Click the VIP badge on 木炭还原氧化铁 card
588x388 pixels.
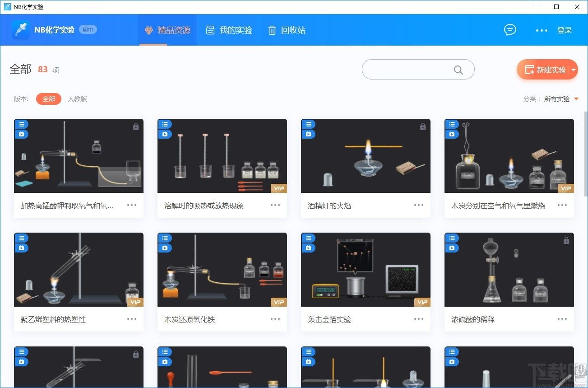(x=278, y=302)
